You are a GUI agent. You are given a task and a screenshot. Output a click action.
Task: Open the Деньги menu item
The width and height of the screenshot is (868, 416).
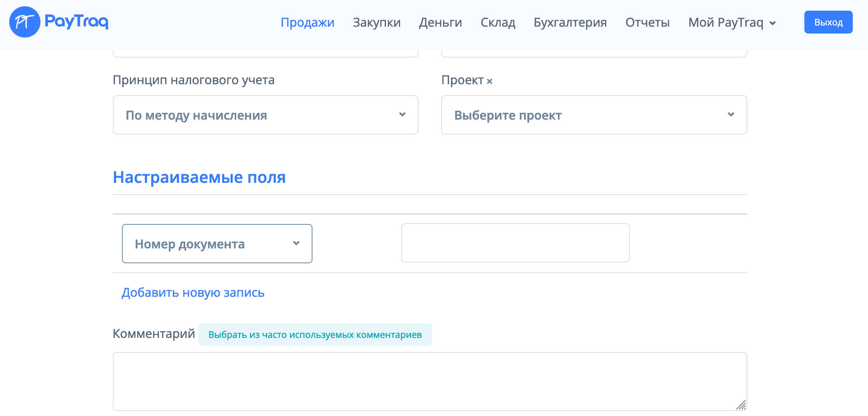pos(440,22)
